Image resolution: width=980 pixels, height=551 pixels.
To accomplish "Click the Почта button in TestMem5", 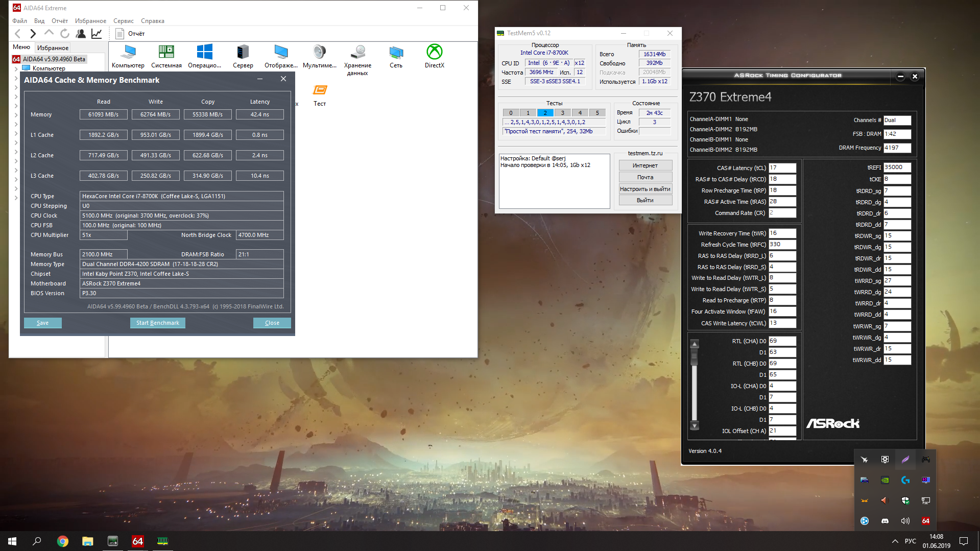I will pos(646,177).
